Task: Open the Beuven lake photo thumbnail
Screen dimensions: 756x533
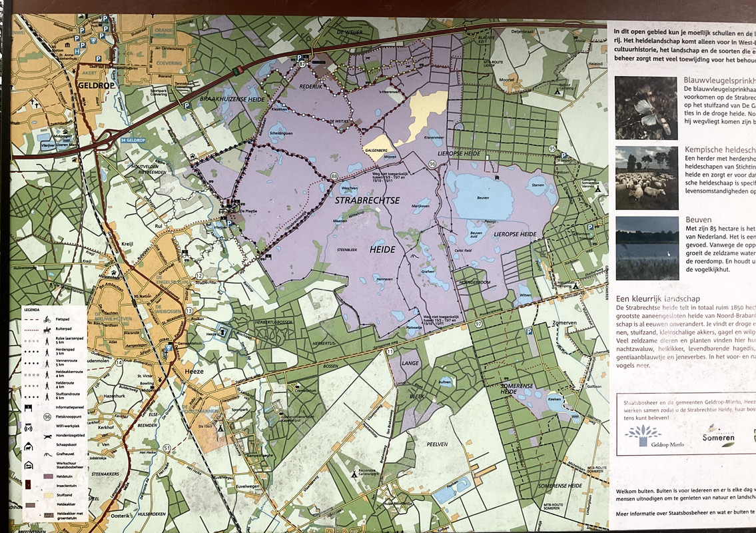Action: (647, 249)
